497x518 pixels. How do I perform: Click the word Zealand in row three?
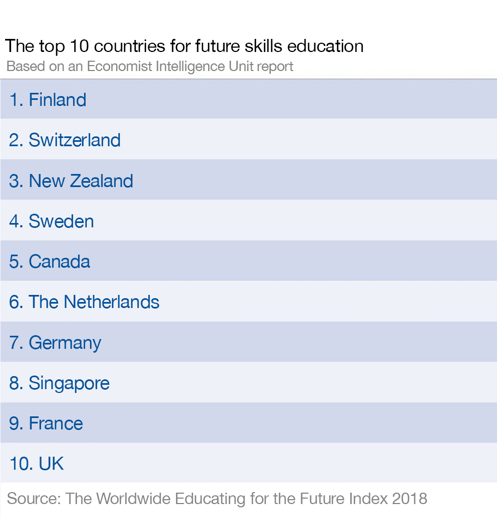(x=101, y=181)
